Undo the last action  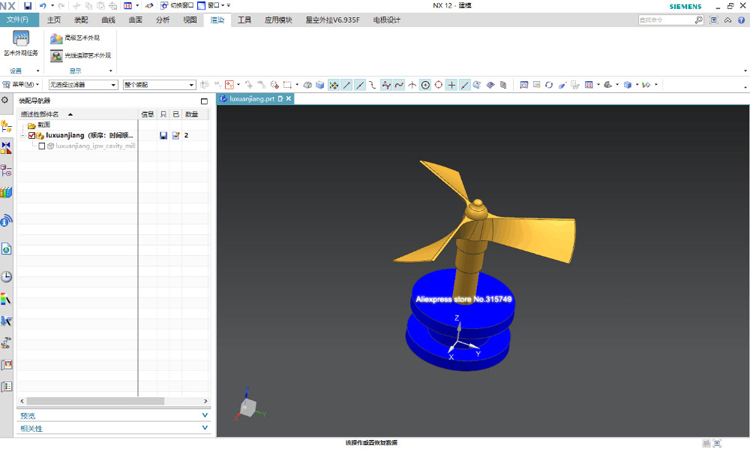(x=43, y=6)
